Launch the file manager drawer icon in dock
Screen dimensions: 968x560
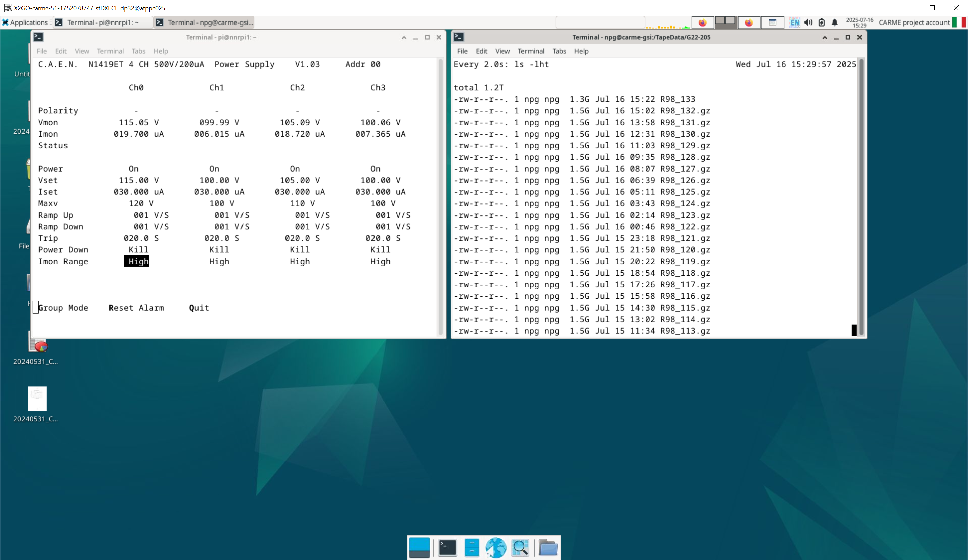coord(471,547)
